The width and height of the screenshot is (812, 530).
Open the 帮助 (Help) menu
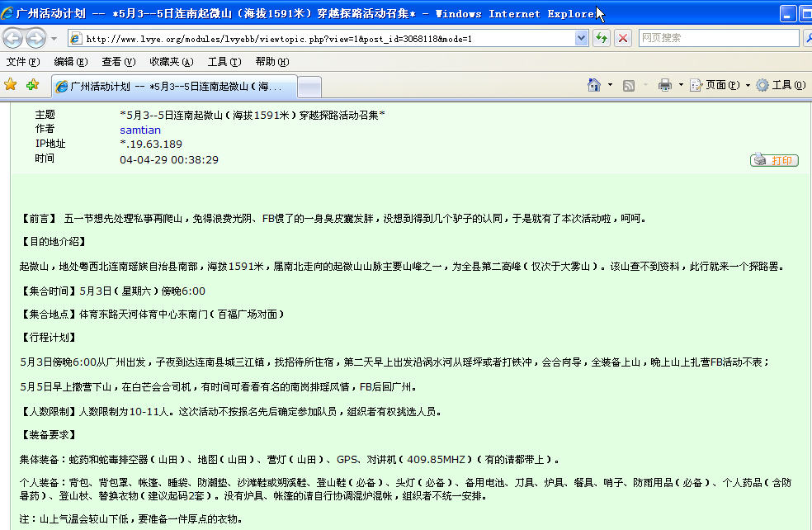[x=271, y=62]
